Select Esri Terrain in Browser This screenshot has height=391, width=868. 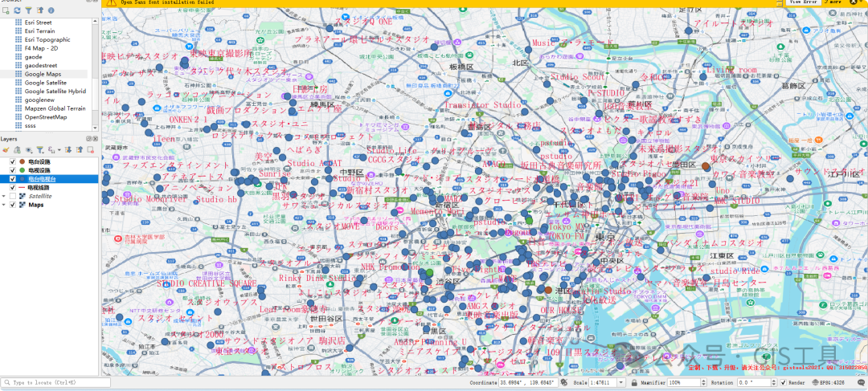point(40,31)
